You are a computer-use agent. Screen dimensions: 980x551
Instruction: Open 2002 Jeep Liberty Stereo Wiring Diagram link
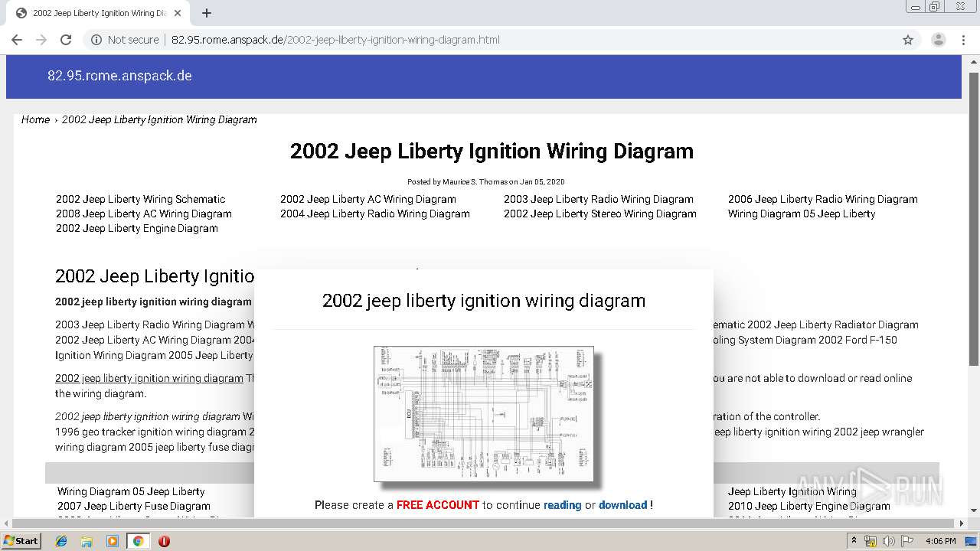(600, 214)
